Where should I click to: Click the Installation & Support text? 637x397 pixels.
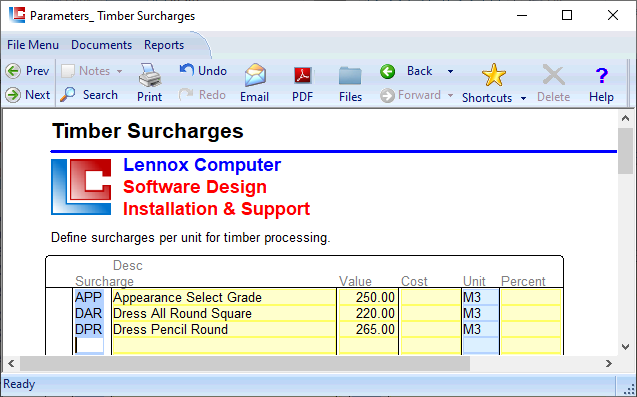[x=217, y=209]
